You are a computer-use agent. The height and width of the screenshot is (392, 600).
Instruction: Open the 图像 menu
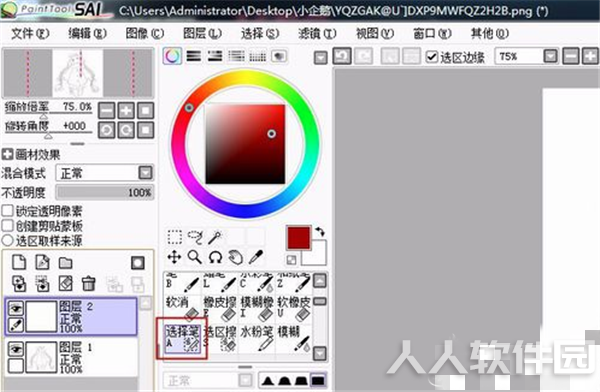145,34
